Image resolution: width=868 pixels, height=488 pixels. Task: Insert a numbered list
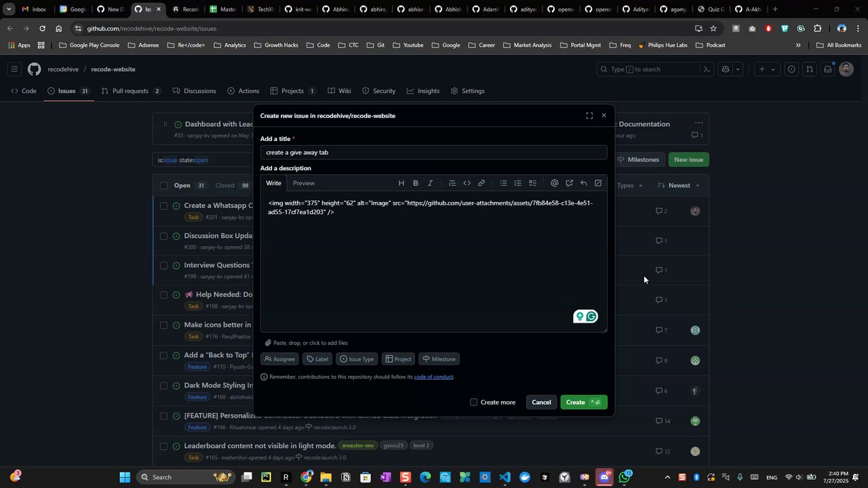(x=518, y=183)
